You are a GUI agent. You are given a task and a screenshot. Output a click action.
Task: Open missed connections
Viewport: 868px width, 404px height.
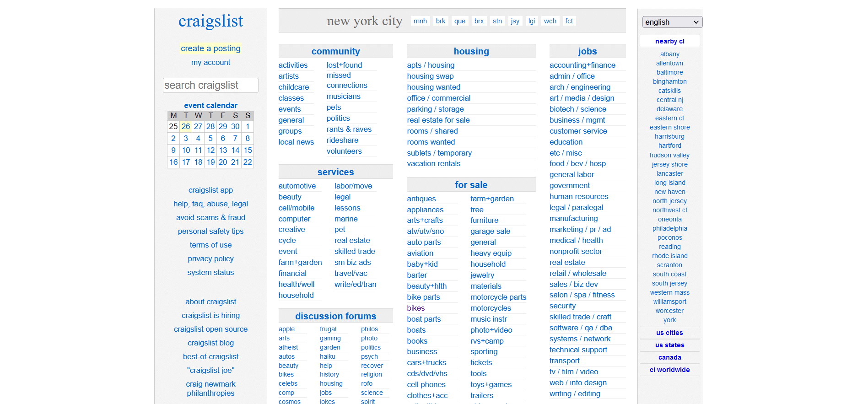coord(347,80)
